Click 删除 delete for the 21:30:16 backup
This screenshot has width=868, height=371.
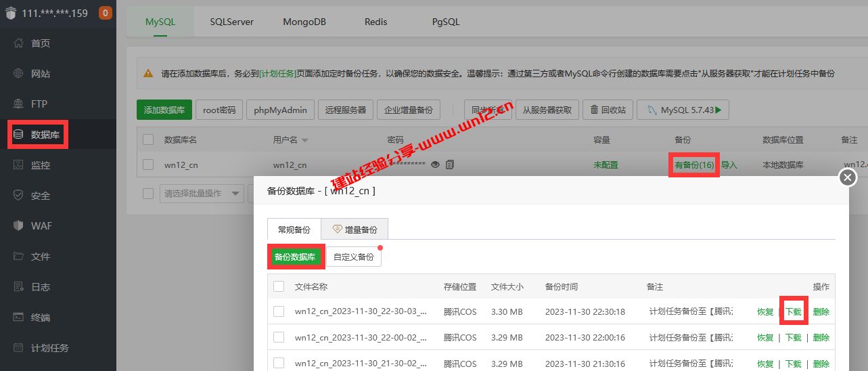tap(821, 364)
